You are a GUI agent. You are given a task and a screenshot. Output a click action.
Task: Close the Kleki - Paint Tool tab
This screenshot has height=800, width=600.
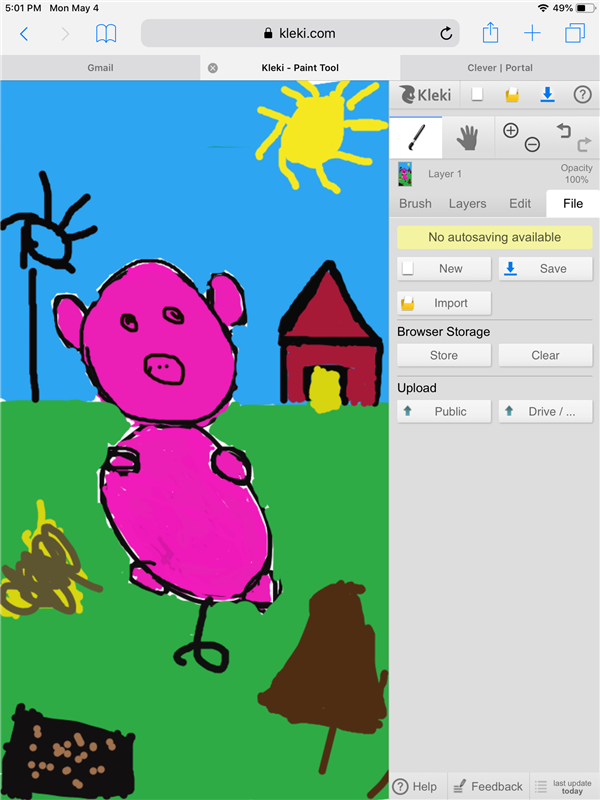pyautogui.click(x=213, y=68)
